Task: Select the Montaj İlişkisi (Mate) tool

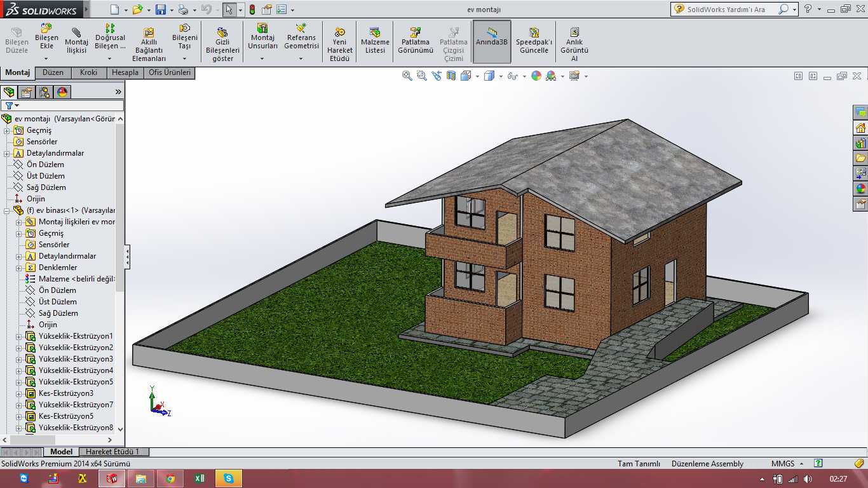Action: click(x=76, y=41)
